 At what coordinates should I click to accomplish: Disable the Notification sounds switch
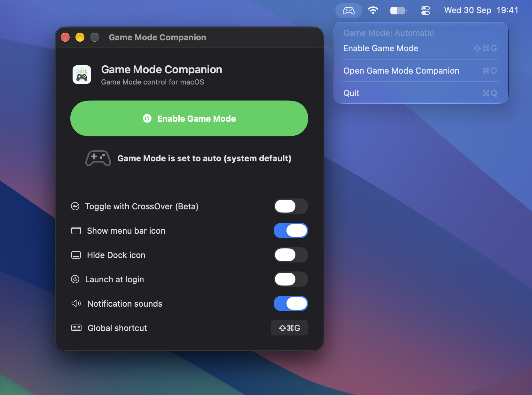point(291,303)
